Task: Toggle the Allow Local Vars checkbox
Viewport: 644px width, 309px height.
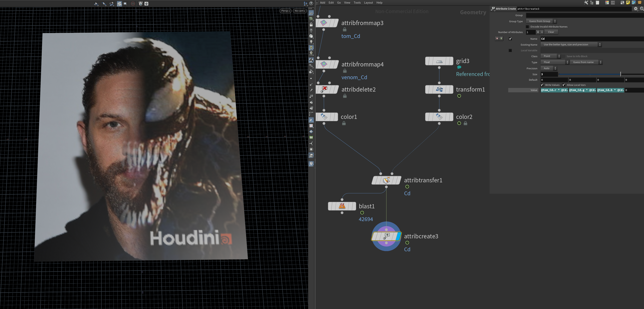Action: click(x=564, y=85)
